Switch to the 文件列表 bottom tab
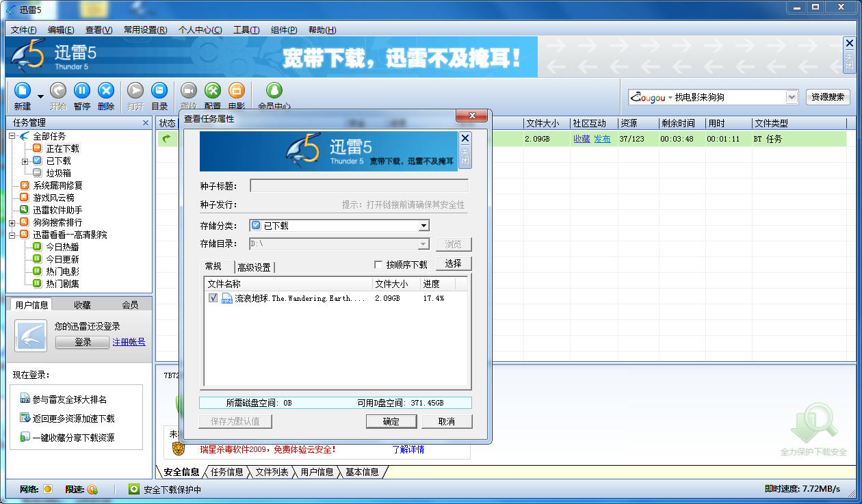Viewport: 862px width, 504px height. pyautogui.click(x=272, y=472)
